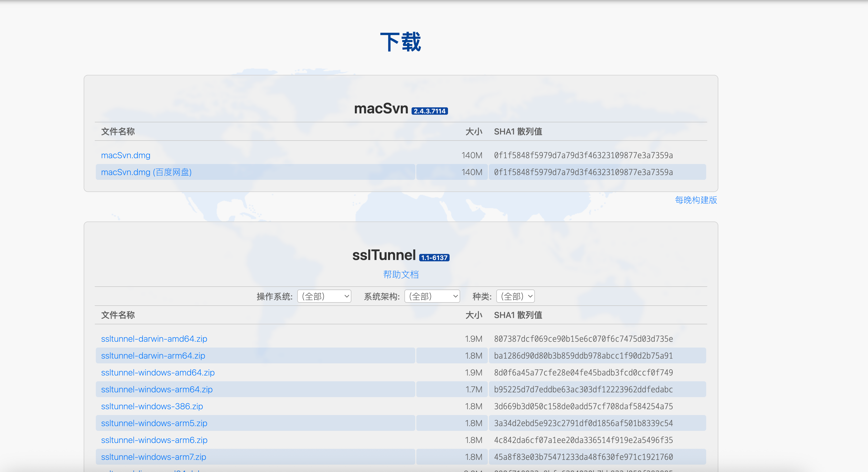Open the macSvn.dmg download link
This screenshot has width=868, height=472.
point(125,155)
